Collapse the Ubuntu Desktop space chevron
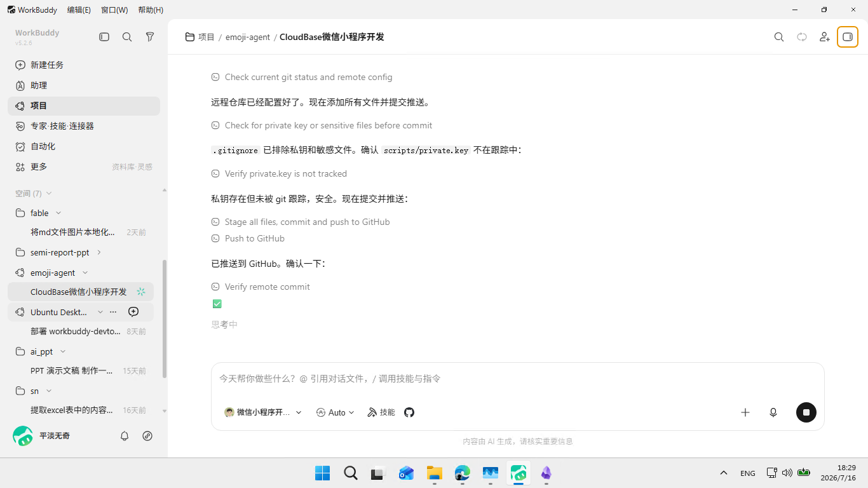Screen dimensions: 868x488 coord(100,312)
